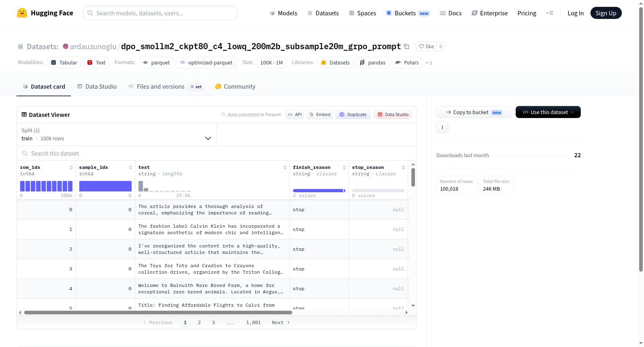Image resolution: width=644 pixels, height=347 pixels.
Task: Focus the main search models field
Action: click(x=160, y=13)
